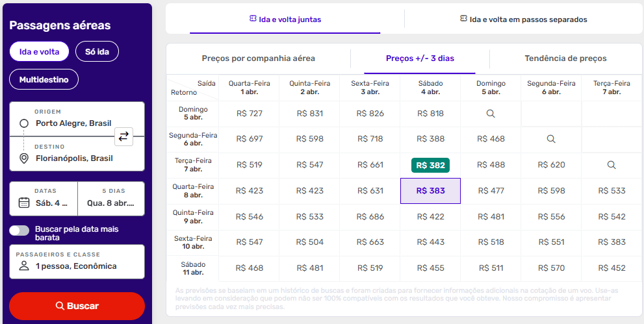Open the return date Qua. 8 abr. picker

pyautogui.click(x=110, y=199)
